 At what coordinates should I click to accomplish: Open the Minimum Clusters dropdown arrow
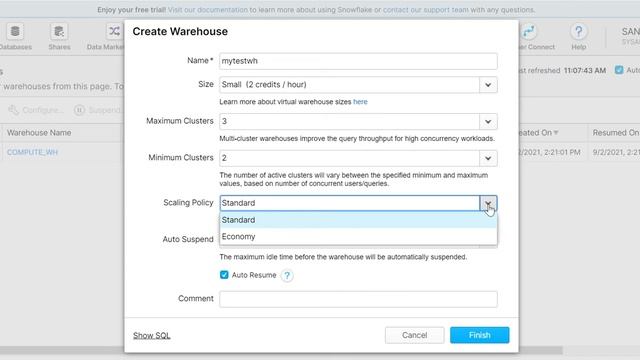click(488, 158)
